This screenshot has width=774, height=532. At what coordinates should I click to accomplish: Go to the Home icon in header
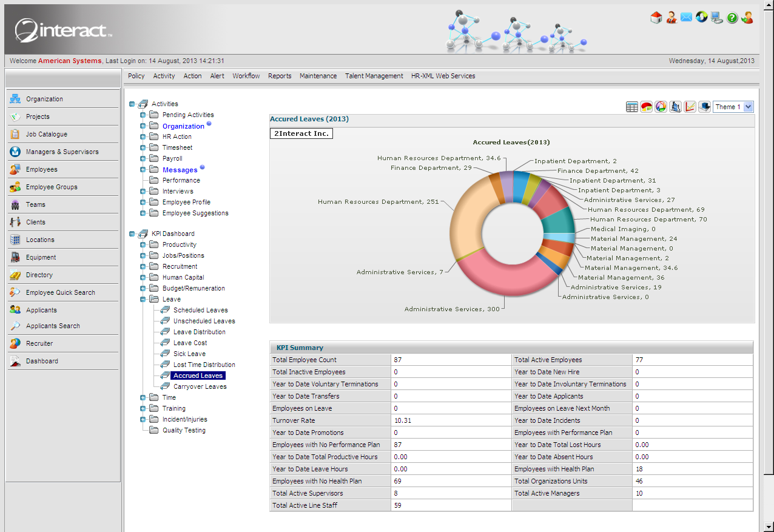(656, 18)
